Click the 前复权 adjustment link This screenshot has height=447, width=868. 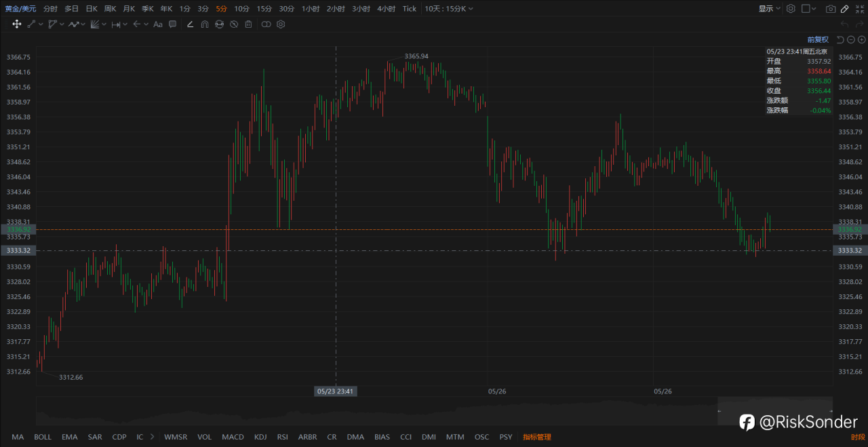click(818, 39)
